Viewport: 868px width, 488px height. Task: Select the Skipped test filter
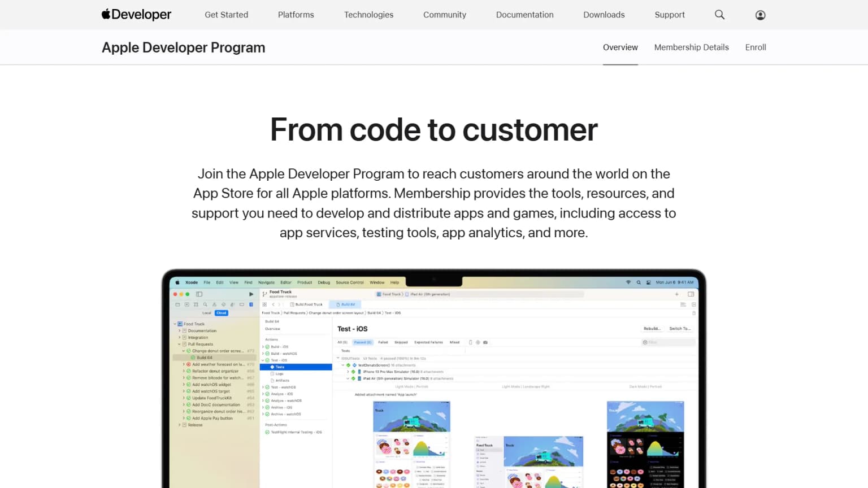click(x=401, y=342)
